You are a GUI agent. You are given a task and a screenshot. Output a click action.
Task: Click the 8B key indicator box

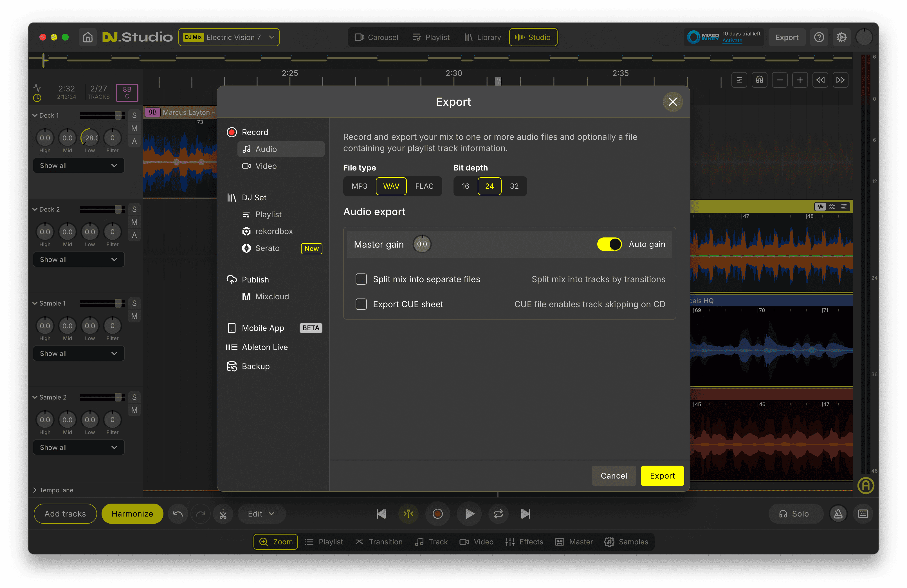(127, 92)
